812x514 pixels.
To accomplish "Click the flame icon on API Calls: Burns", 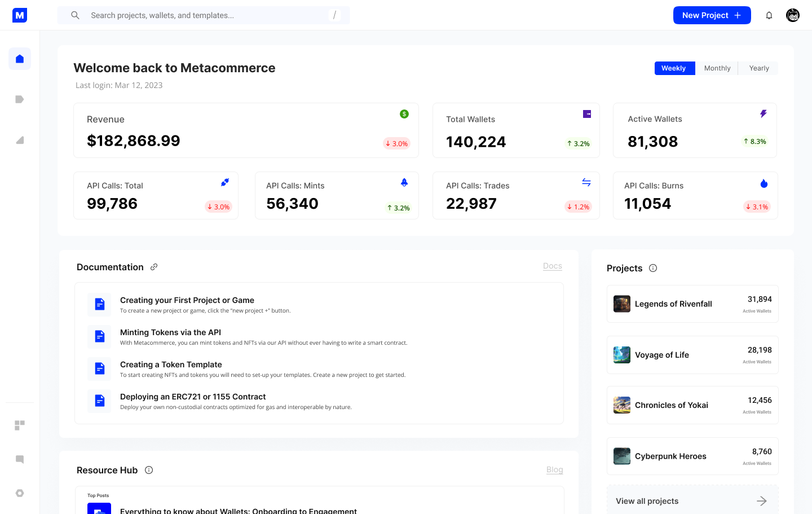I will pyautogui.click(x=764, y=183).
